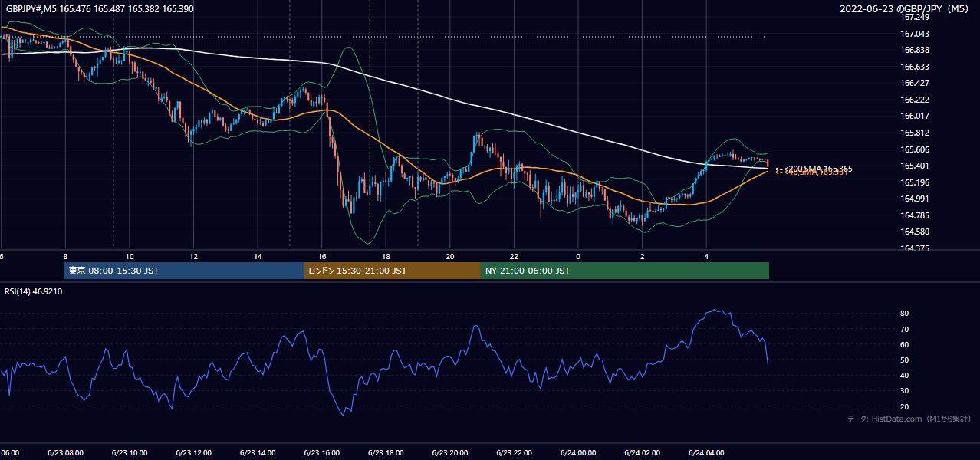Click the 2022-06-23 GBP/JPY (M5) chart title

pyautogui.click(x=906, y=9)
